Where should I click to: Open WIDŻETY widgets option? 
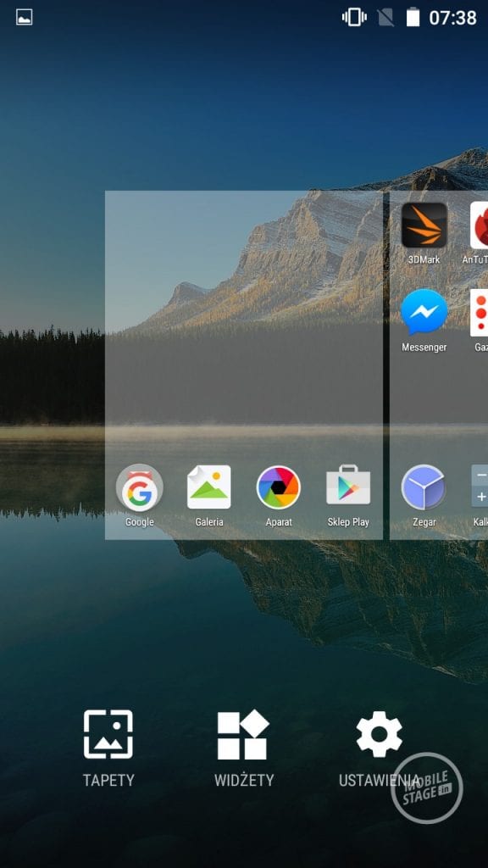pyautogui.click(x=244, y=748)
